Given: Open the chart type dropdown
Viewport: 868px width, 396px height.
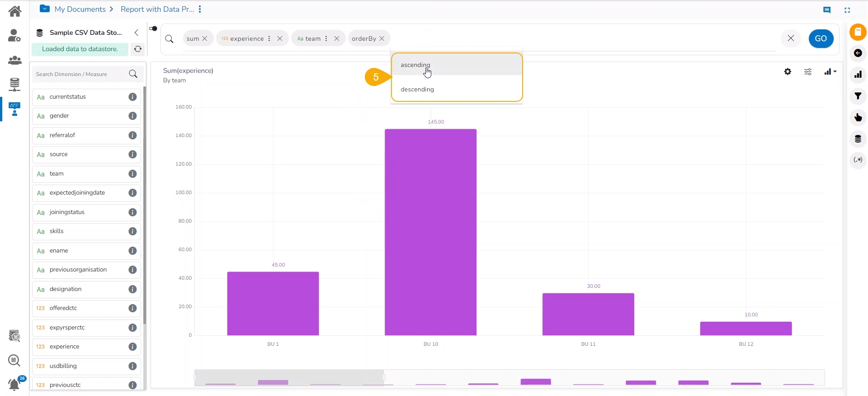Looking at the screenshot, I should (830, 72).
